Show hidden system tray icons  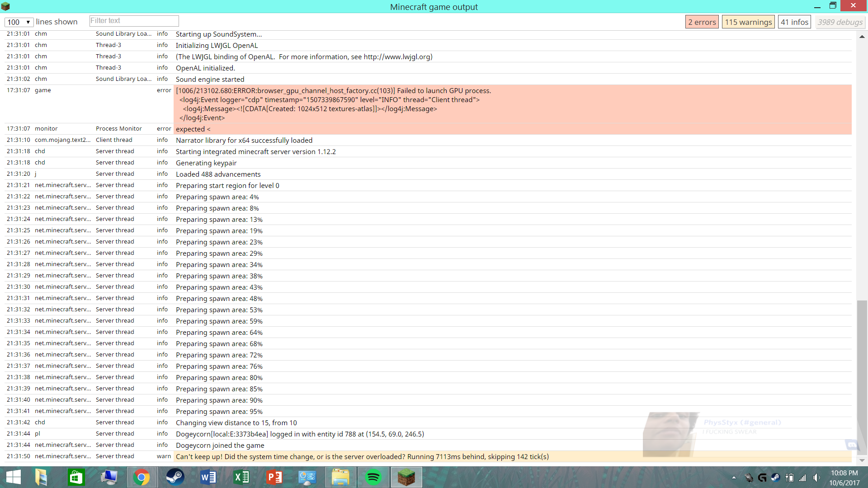pos(734,477)
